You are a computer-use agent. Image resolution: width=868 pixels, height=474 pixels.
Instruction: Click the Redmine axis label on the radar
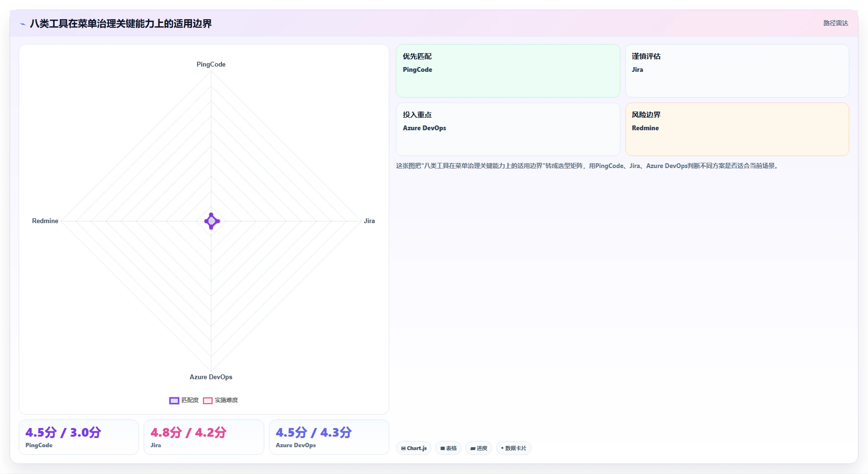click(x=45, y=221)
